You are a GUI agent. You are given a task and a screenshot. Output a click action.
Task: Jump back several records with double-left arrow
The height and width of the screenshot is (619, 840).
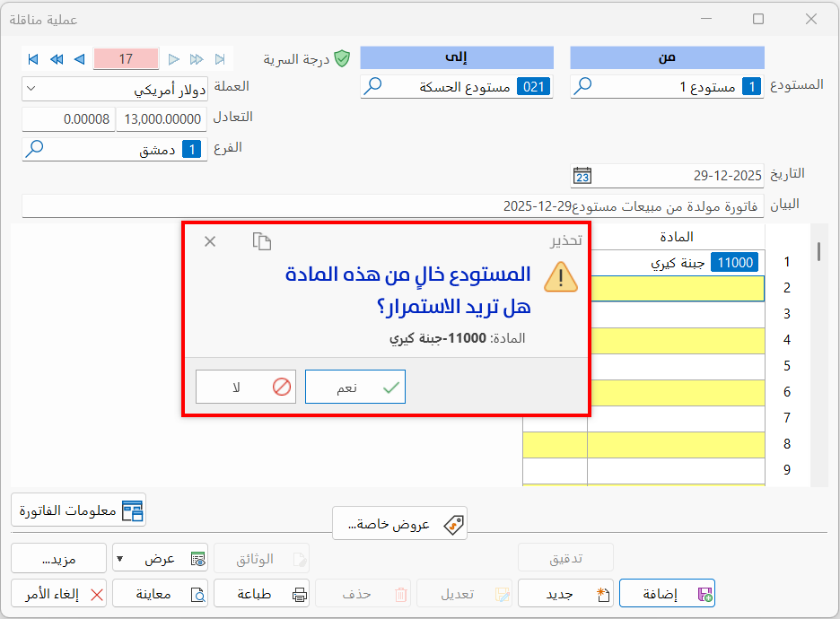pyautogui.click(x=57, y=59)
